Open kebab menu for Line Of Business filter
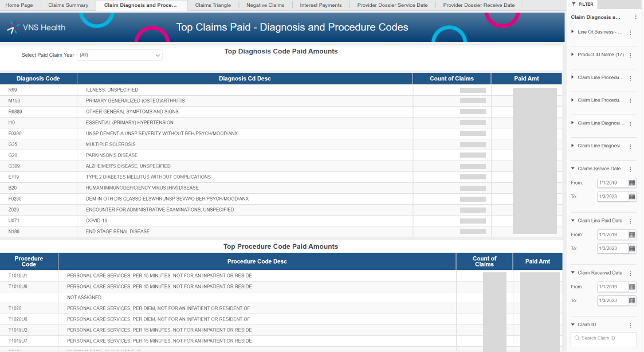This screenshot has width=644, height=352. click(630, 33)
